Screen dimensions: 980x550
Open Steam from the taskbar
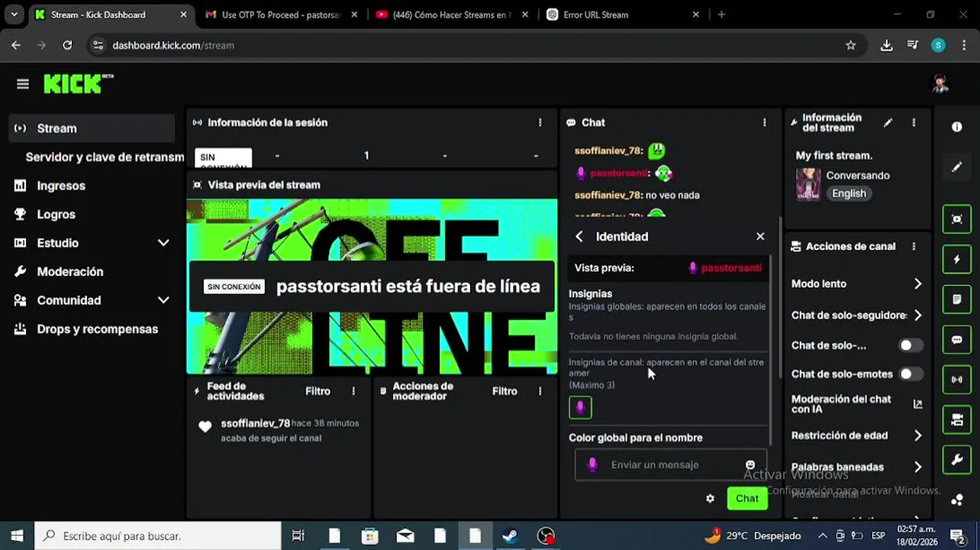coord(510,535)
